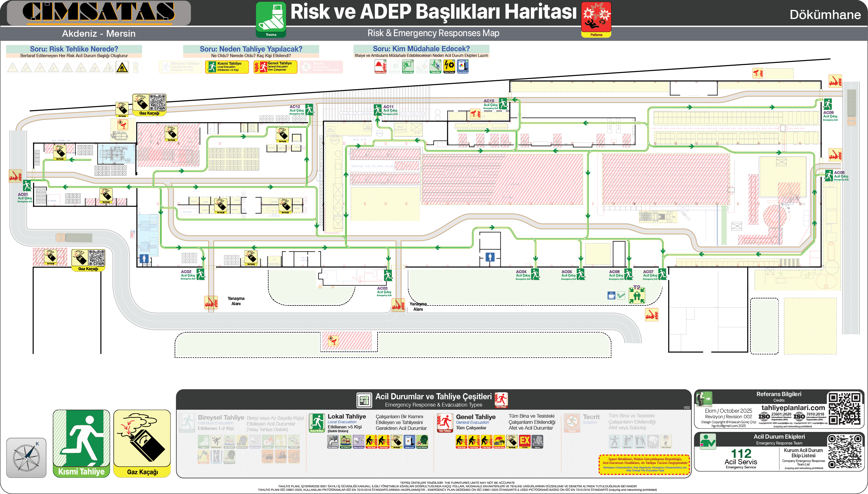Click the AC10 emergency exit sign
The height and width of the screenshot is (494, 868).
503,103
